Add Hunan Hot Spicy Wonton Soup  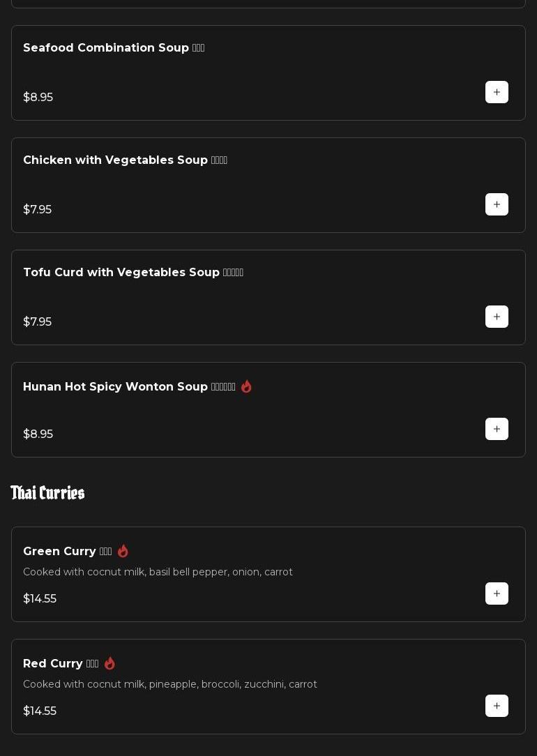(x=497, y=429)
